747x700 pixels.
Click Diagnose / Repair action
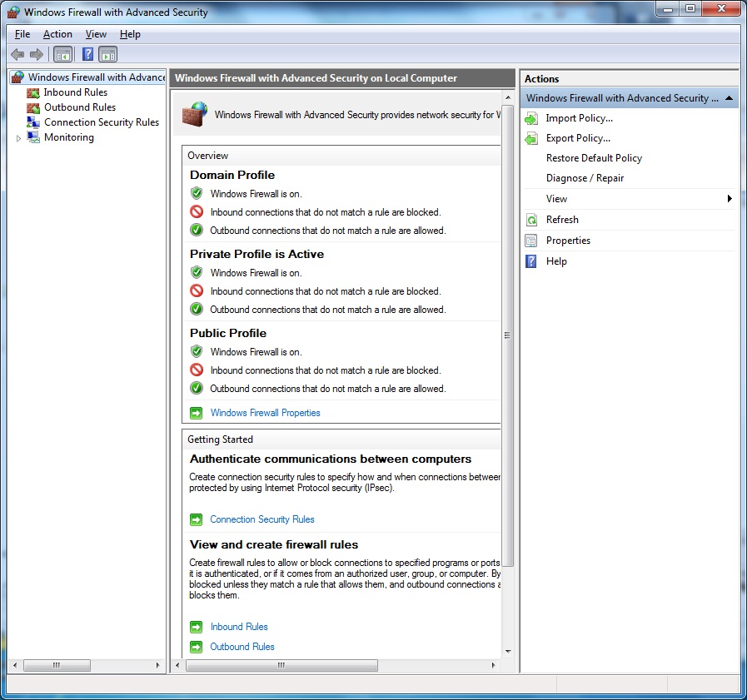click(x=585, y=178)
